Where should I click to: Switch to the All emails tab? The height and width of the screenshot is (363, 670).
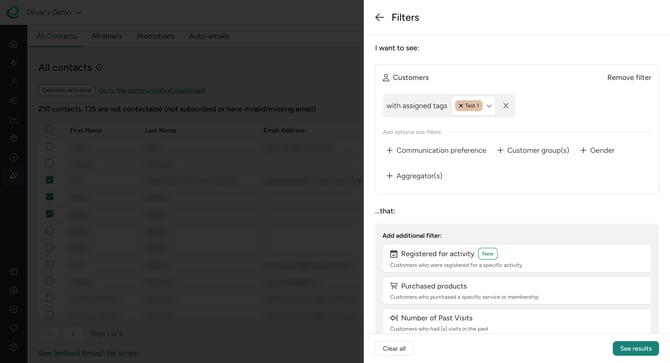point(106,36)
